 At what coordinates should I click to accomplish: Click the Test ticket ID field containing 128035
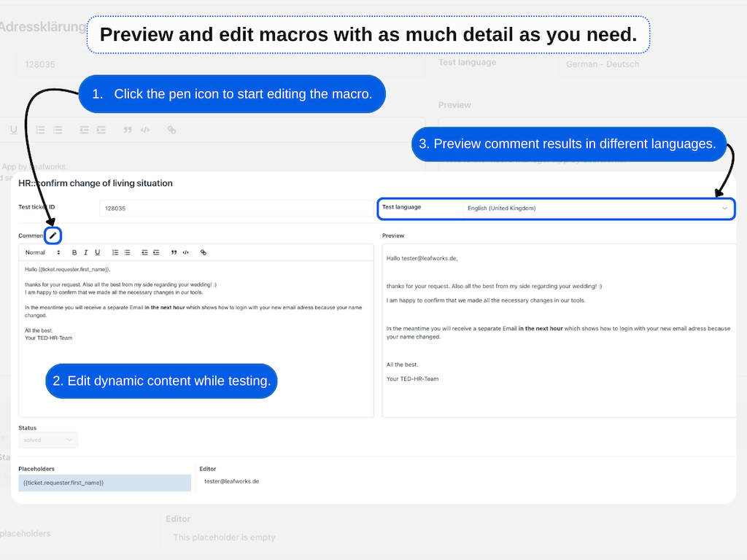[237, 209]
